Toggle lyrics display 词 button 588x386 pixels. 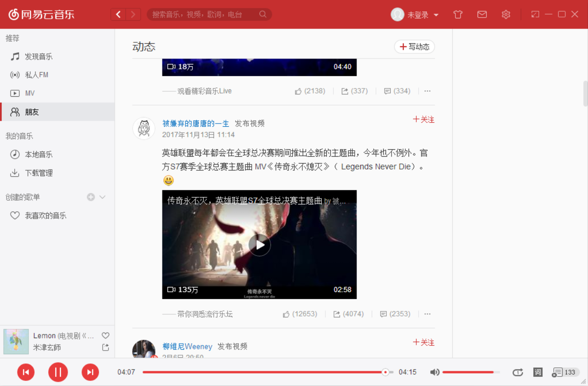click(x=537, y=372)
